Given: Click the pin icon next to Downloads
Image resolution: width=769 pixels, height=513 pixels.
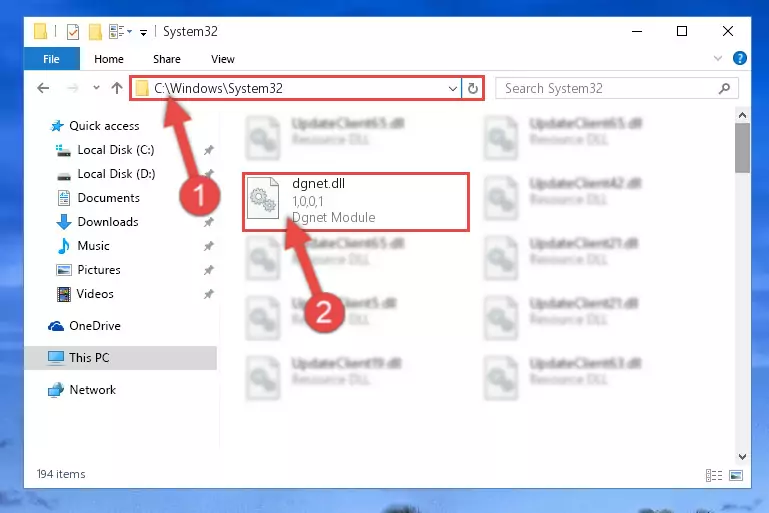Looking at the screenshot, I should [x=209, y=222].
